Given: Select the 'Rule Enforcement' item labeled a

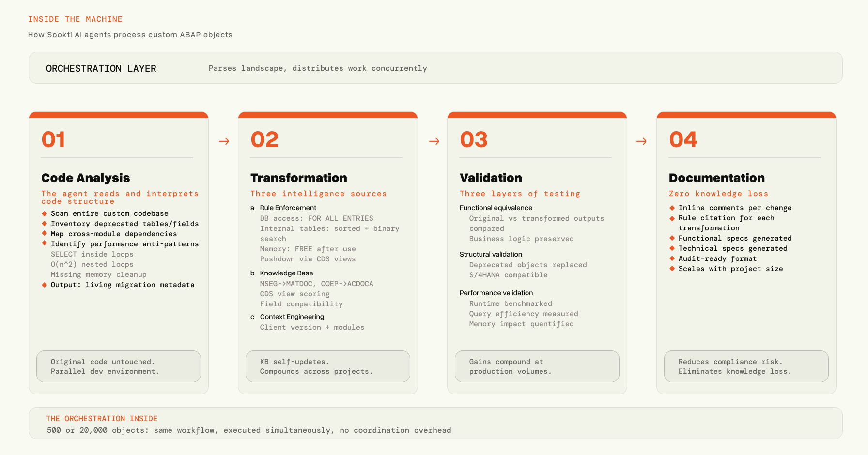Looking at the screenshot, I should [288, 208].
